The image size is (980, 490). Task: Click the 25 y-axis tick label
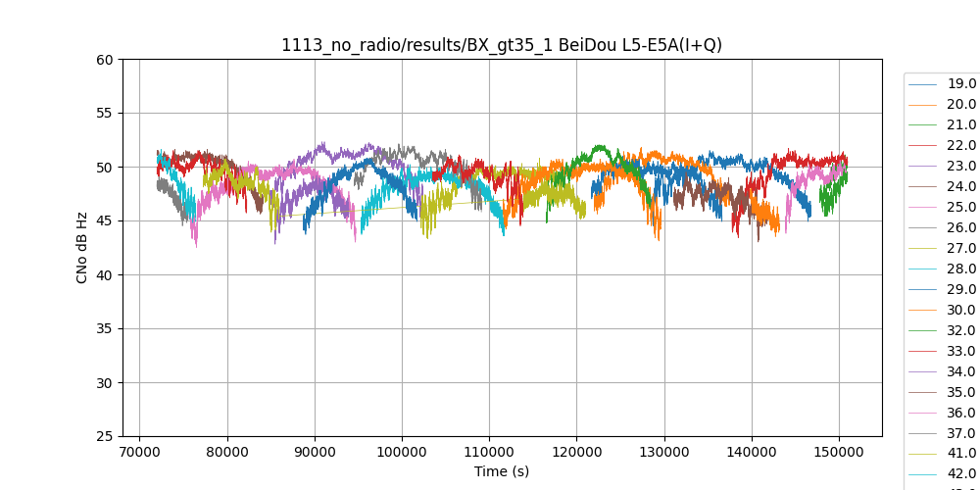(x=105, y=436)
